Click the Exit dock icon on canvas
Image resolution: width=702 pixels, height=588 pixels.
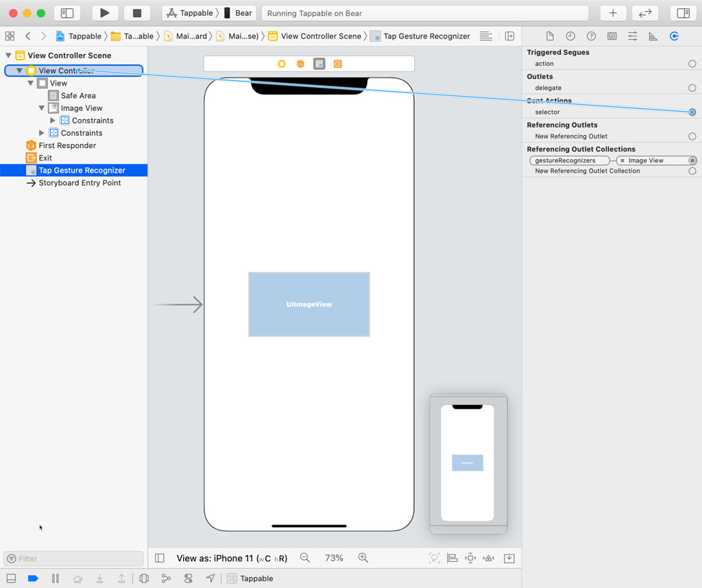(338, 64)
